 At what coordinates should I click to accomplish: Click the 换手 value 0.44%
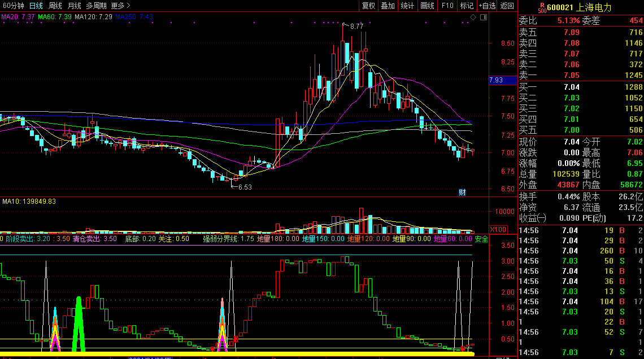pos(568,196)
